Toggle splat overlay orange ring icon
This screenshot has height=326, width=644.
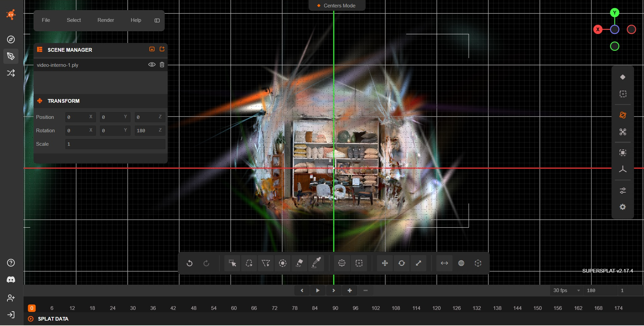coord(623,115)
